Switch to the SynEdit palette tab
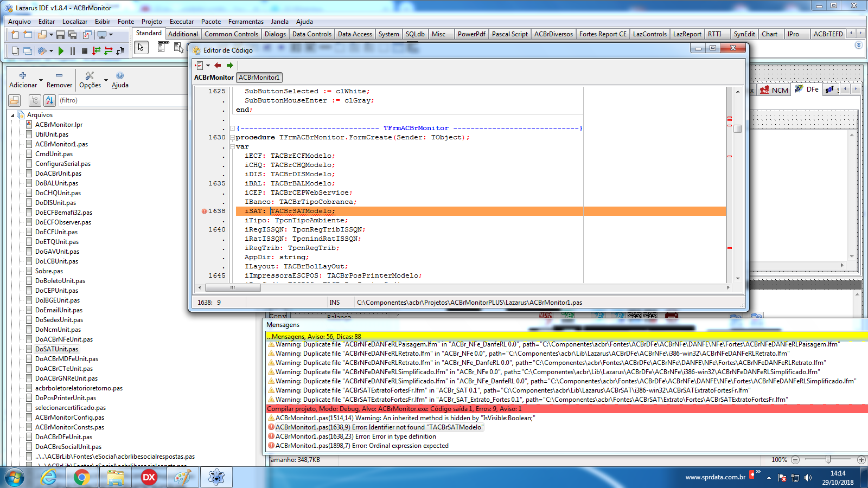This screenshot has width=868, height=488. (x=744, y=34)
